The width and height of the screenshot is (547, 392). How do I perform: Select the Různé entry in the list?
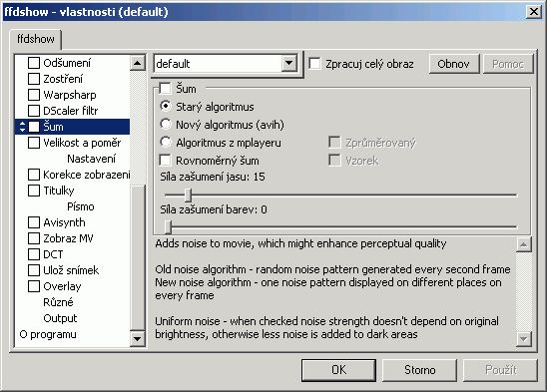(x=58, y=302)
